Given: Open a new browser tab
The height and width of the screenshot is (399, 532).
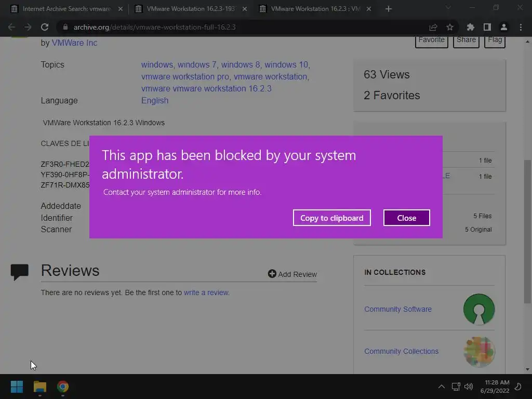Looking at the screenshot, I should coord(389,9).
